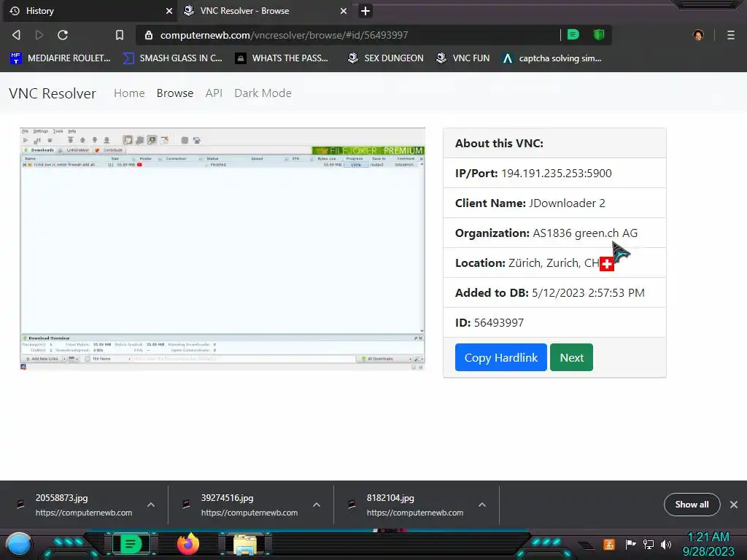Launch Firefox from the taskbar

coord(187,544)
